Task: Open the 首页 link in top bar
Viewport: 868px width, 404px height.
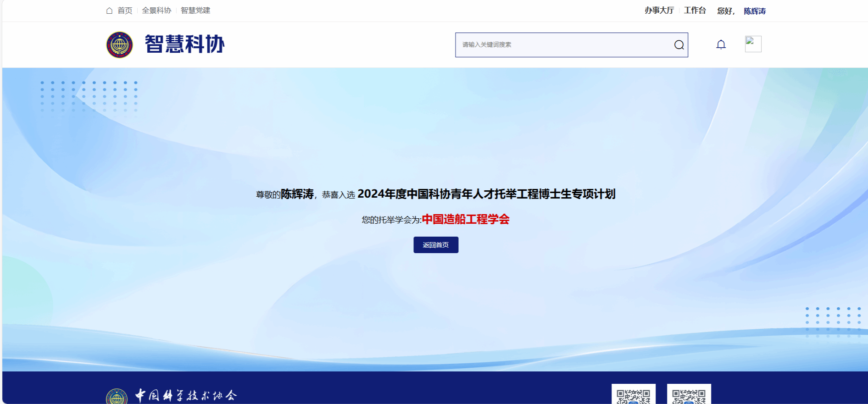Action: click(x=125, y=11)
